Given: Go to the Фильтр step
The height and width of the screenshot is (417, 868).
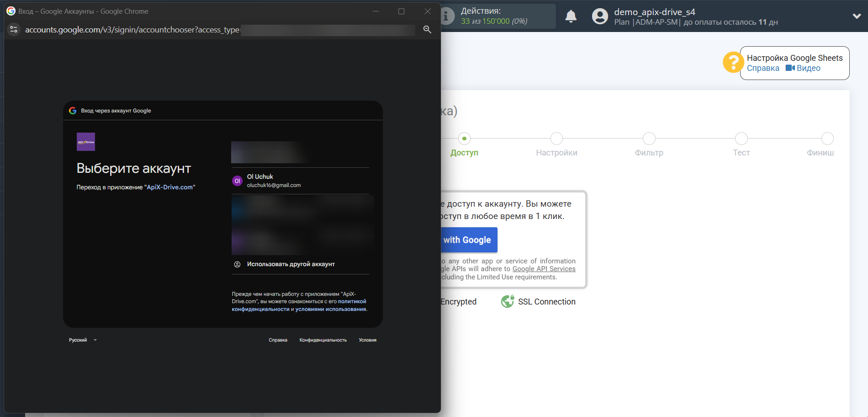Looking at the screenshot, I should (x=649, y=139).
